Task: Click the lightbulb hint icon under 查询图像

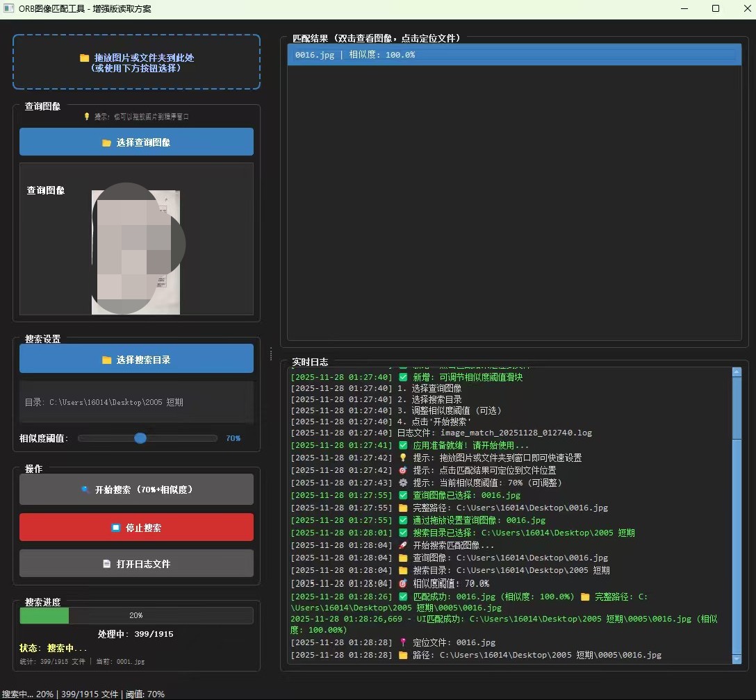Action: pyautogui.click(x=87, y=117)
